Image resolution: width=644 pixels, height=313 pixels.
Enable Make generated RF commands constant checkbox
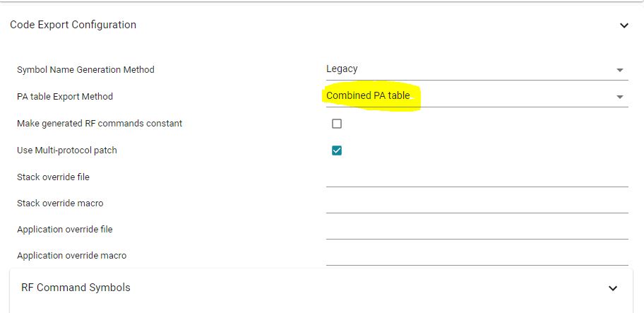click(x=337, y=124)
